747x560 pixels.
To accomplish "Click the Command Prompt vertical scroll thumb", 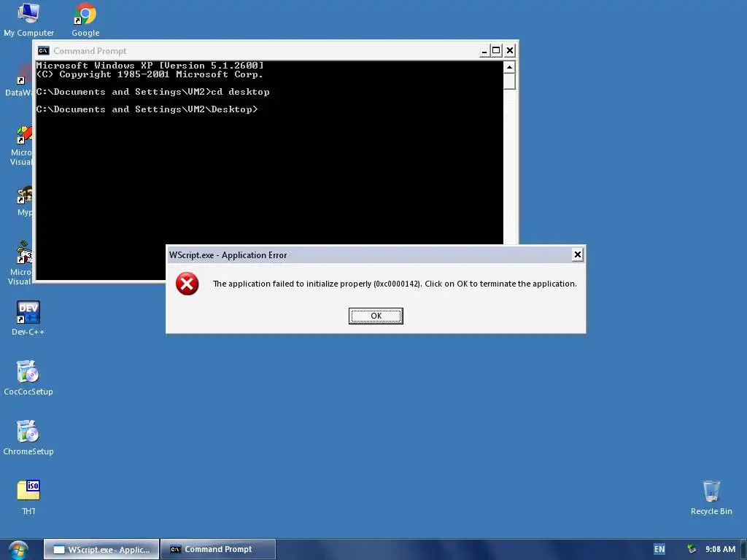I will coord(509,82).
